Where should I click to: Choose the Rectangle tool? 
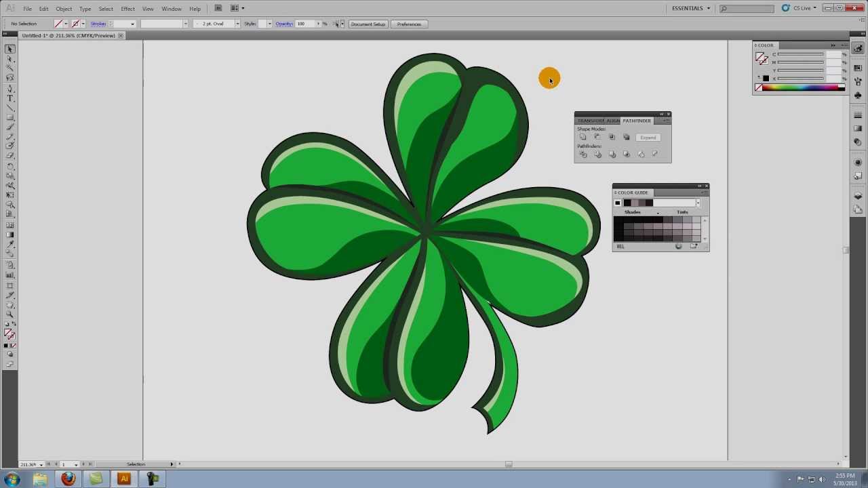[x=9, y=117]
